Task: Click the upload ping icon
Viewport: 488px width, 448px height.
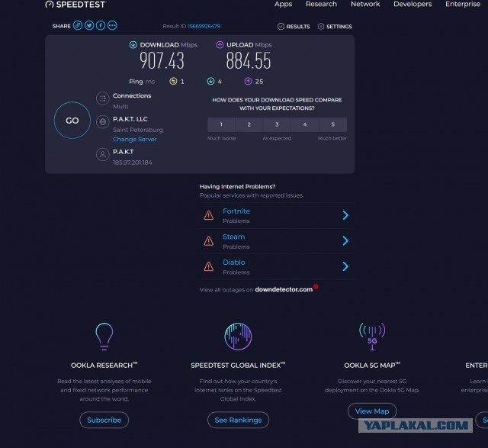Action: [248, 82]
